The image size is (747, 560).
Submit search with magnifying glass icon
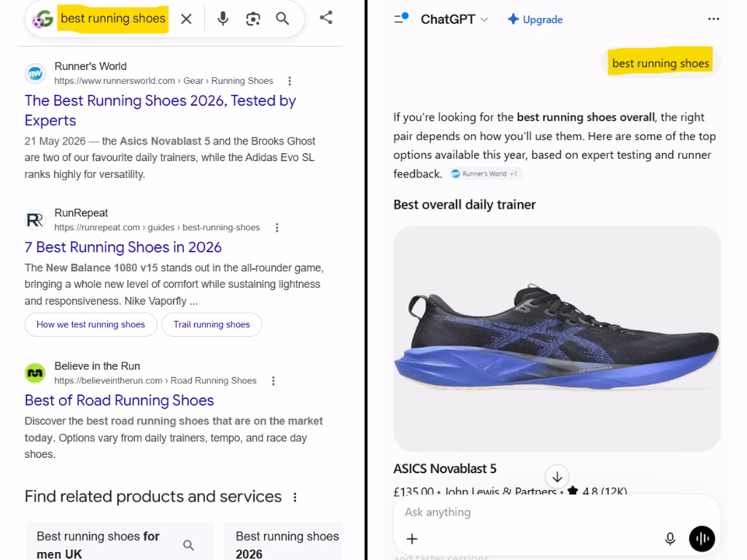tap(282, 18)
